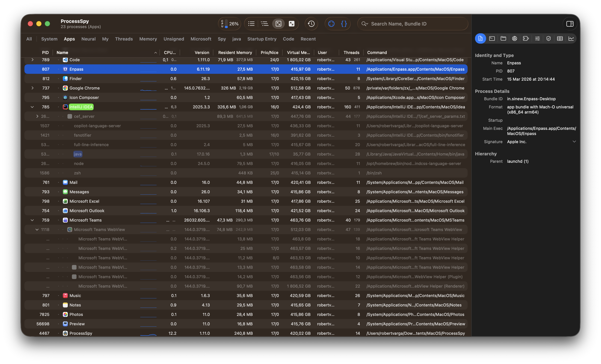Toggle the inspector sidebar panel
Image resolution: width=601 pixels, height=364 pixels.
[570, 24]
